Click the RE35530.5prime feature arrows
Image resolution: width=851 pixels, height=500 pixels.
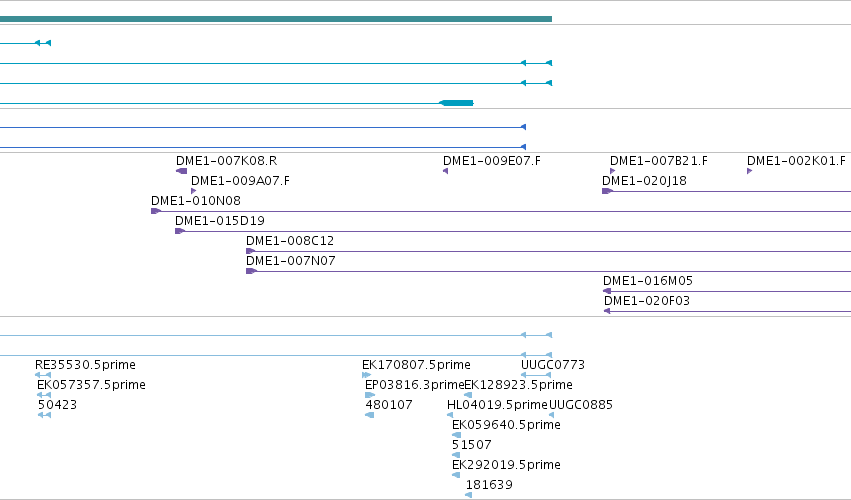pyautogui.click(x=43, y=375)
